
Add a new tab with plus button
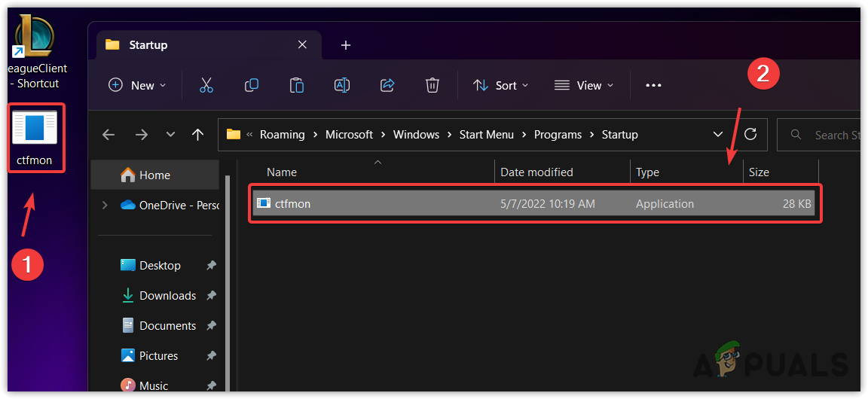coord(345,45)
